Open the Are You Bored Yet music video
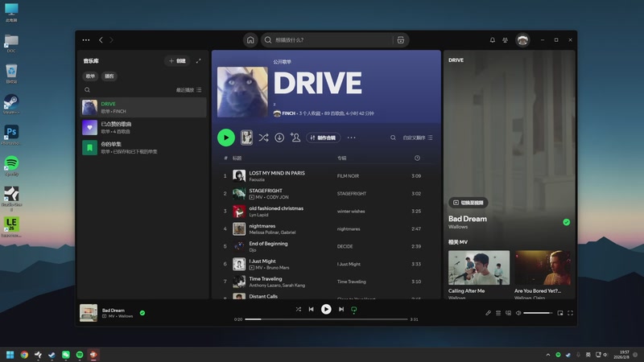The width and height of the screenshot is (644, 362). click(x=543, y=268)
